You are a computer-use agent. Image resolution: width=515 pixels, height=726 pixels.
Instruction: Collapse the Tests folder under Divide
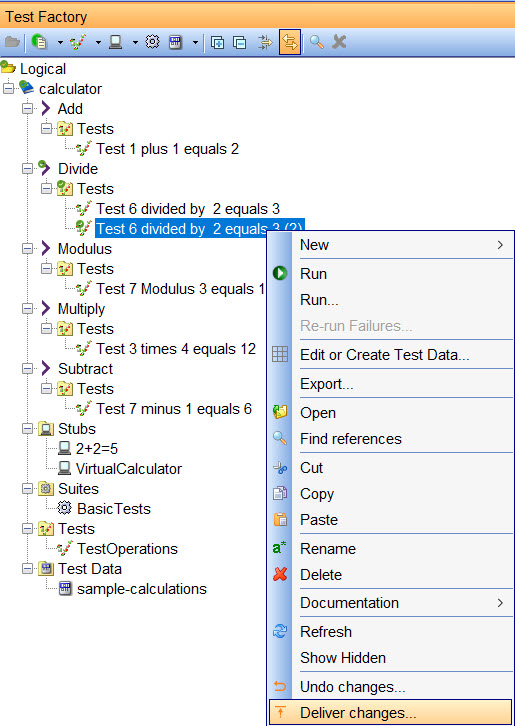click(46, 188)
